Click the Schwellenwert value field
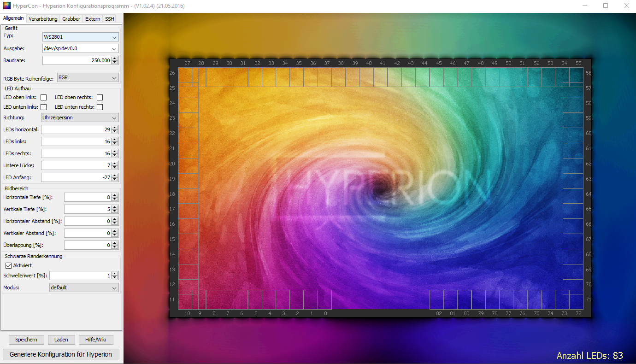This screenshot has height=364, width=636. click(x=80, y=276)
